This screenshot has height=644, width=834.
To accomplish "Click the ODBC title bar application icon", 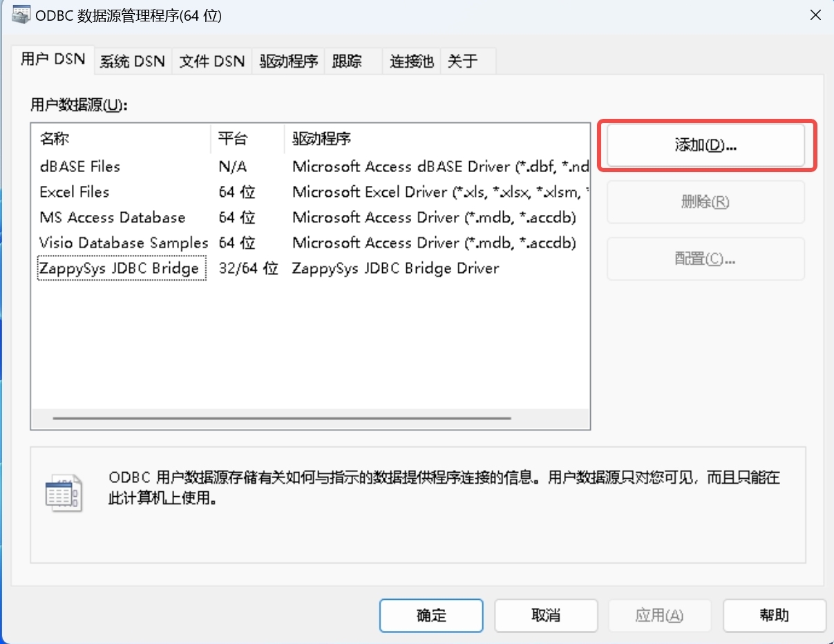I will [21, 15].
